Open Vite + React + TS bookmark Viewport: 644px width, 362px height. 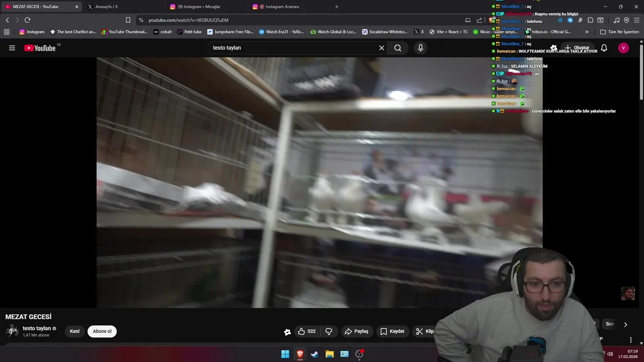(448, 32)
